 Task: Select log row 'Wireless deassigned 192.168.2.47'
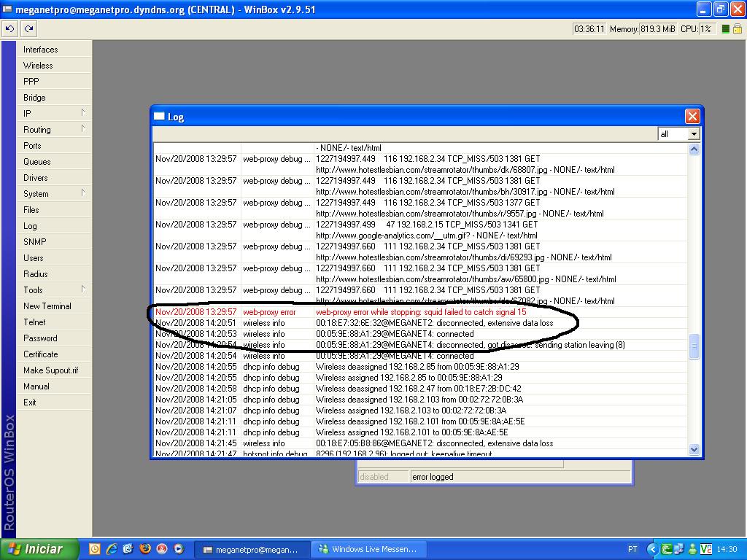click(421, 389)
